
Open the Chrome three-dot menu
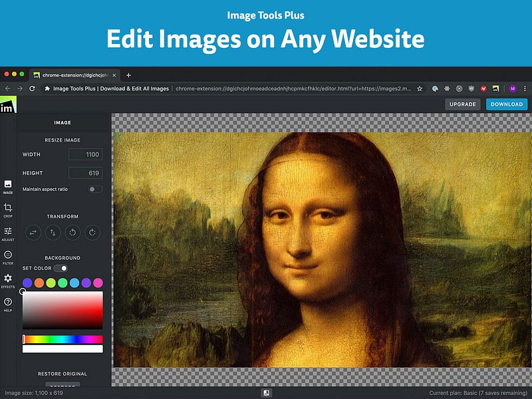525,88
